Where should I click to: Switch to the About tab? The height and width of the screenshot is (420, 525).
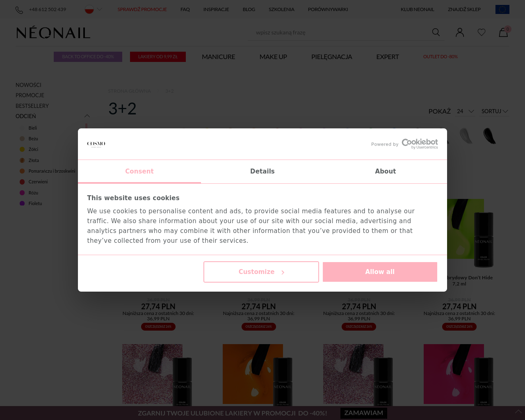(x=386, y=171)
